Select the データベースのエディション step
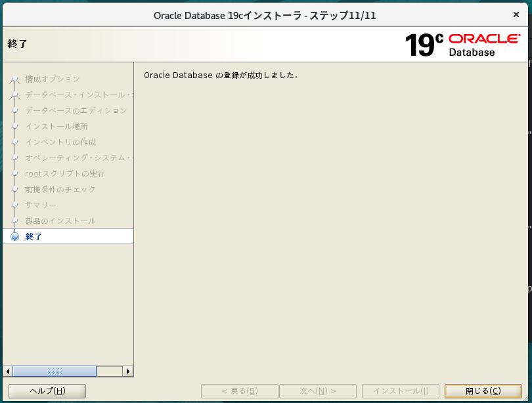Viewport: 532px width, 403px height. tap(76, 110)
